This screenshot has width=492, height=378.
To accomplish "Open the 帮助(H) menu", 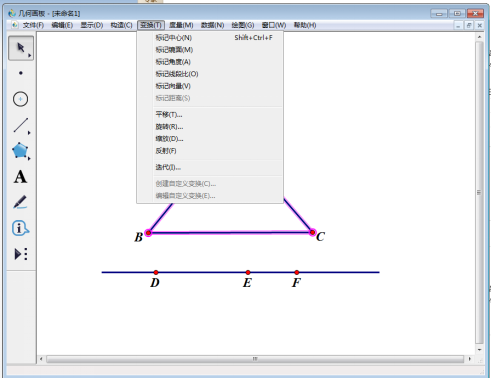I will [x=305, y=25].
